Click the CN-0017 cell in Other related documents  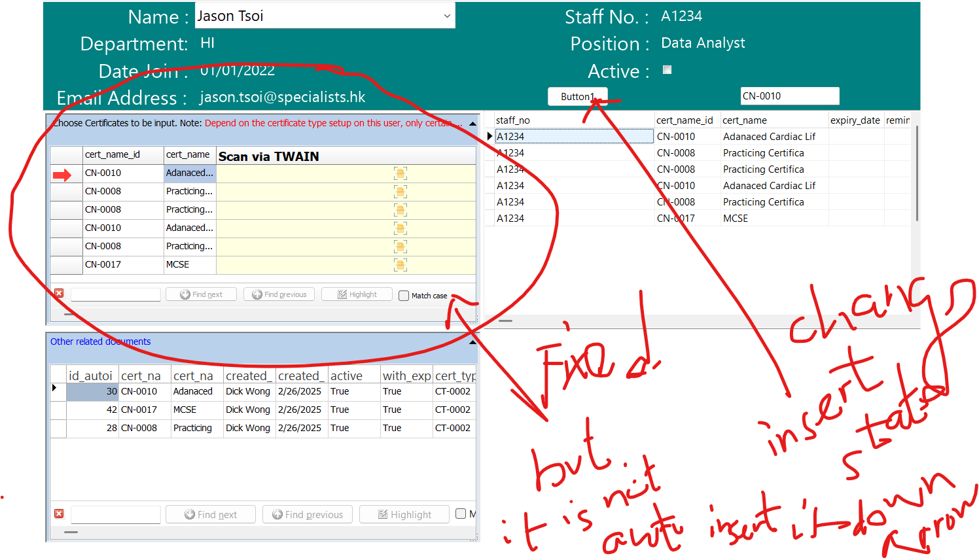145,410
